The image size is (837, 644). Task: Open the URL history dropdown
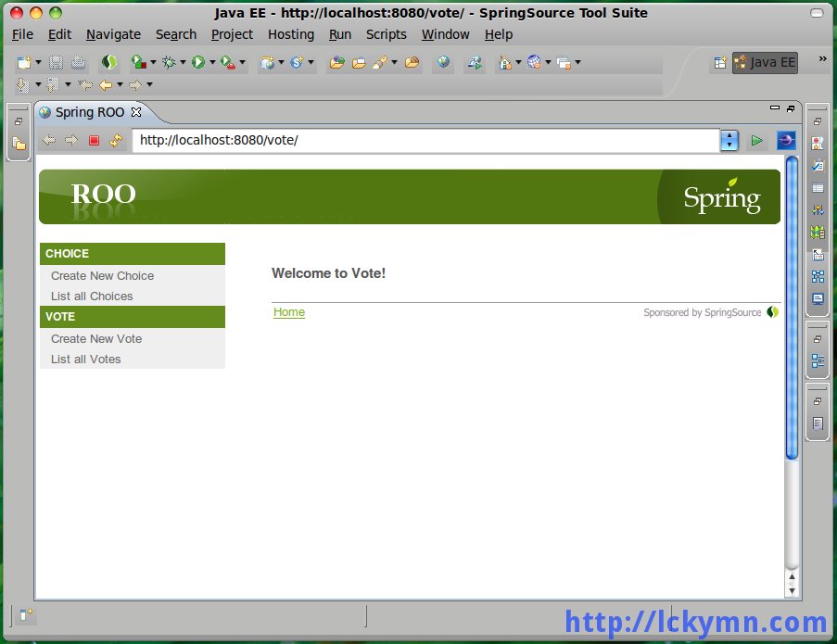(729, 140)
